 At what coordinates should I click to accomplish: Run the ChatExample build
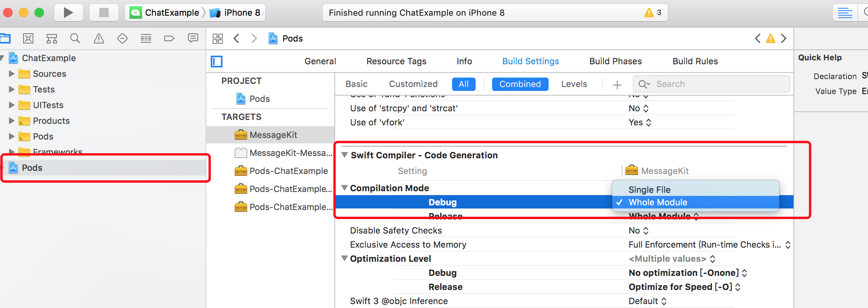[x=68, y=13]
